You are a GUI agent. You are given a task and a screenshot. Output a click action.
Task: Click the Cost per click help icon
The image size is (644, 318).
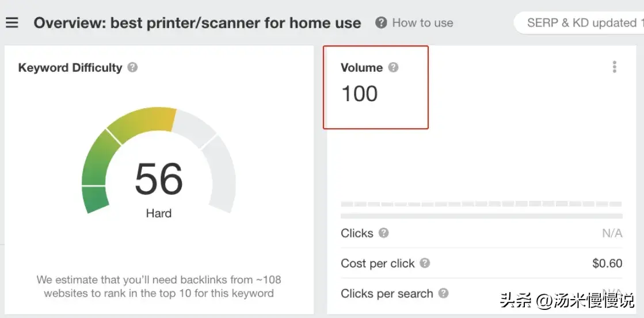coord(425,263)
